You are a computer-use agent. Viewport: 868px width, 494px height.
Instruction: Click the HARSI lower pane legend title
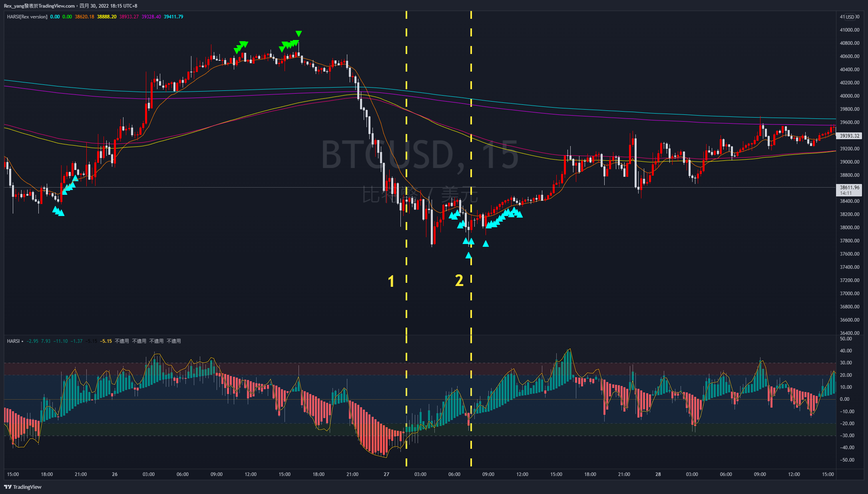click(13, 341)
